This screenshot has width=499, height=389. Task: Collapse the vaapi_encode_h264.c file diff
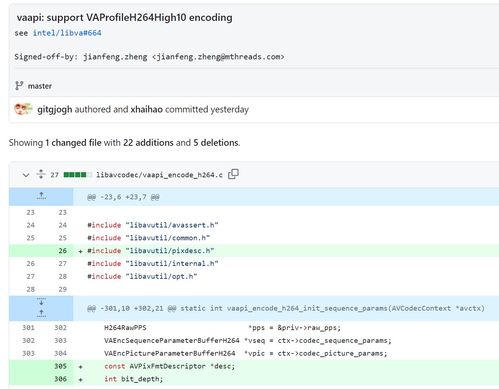(x=26, y=175)
